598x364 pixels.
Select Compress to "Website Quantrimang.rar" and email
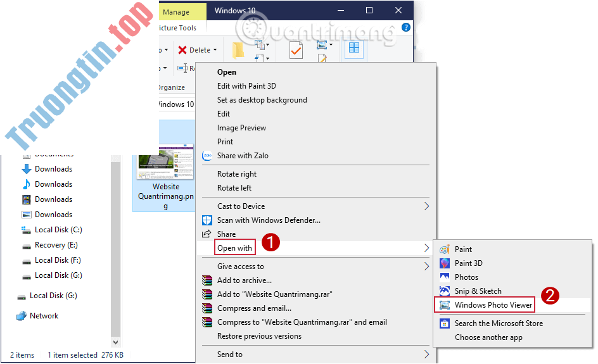click(302, 322)
